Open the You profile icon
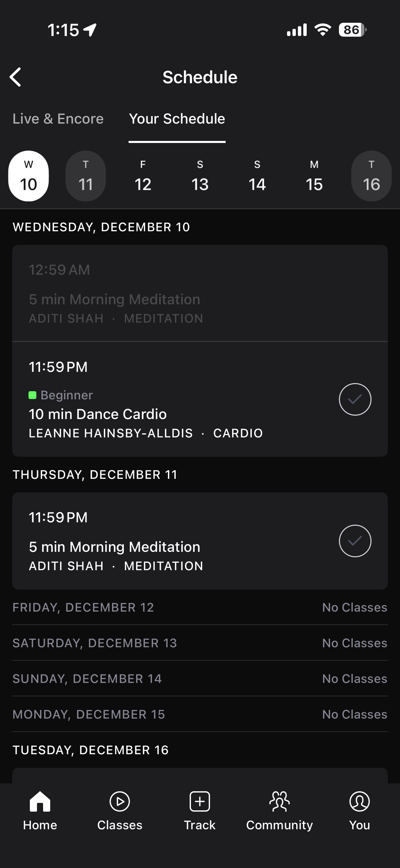 (359, 801)
